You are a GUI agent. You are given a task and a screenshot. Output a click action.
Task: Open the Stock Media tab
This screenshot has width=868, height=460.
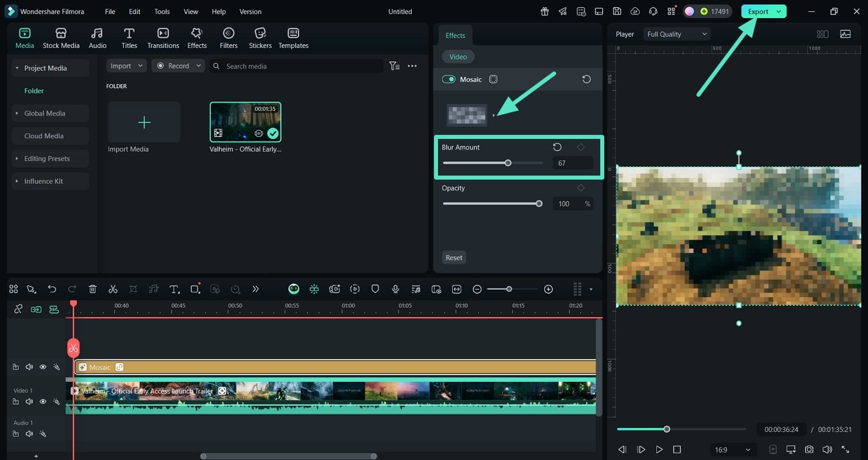(x=61, y=38)
